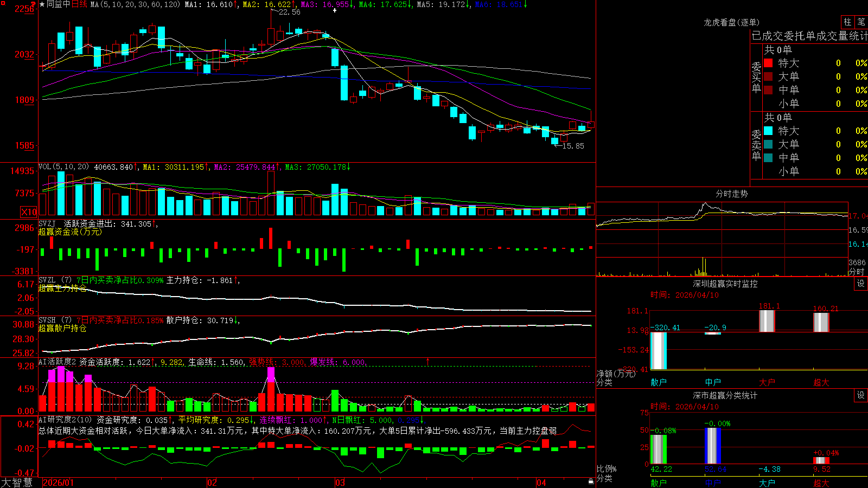Viewport: 868px width, 488px height.
Task: Click the 03 month time axis marker
Action: pos(340,483)
